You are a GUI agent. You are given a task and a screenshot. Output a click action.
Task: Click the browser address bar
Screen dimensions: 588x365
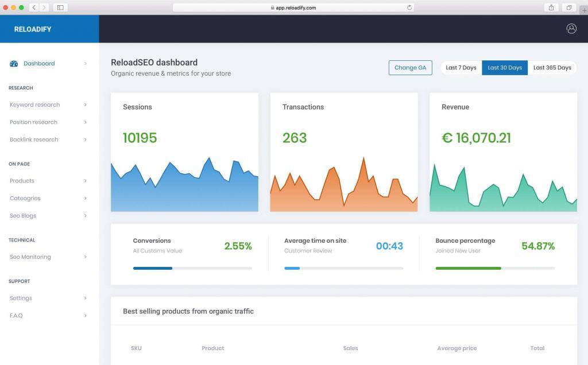pyautogui.click(x=294, y=7)
